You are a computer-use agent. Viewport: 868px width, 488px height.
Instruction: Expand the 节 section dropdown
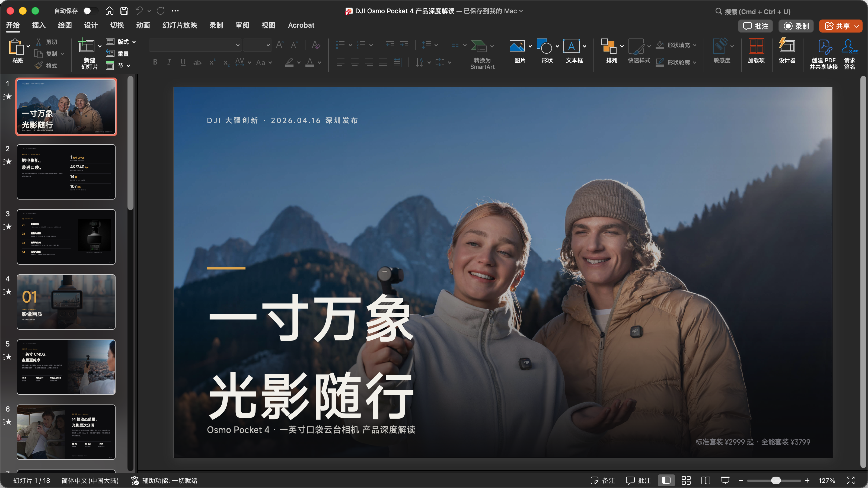(128, 66)
